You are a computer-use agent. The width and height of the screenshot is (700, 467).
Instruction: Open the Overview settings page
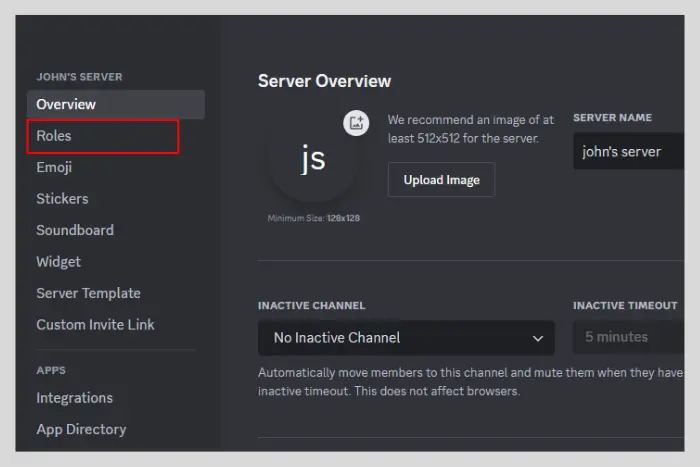116,104
